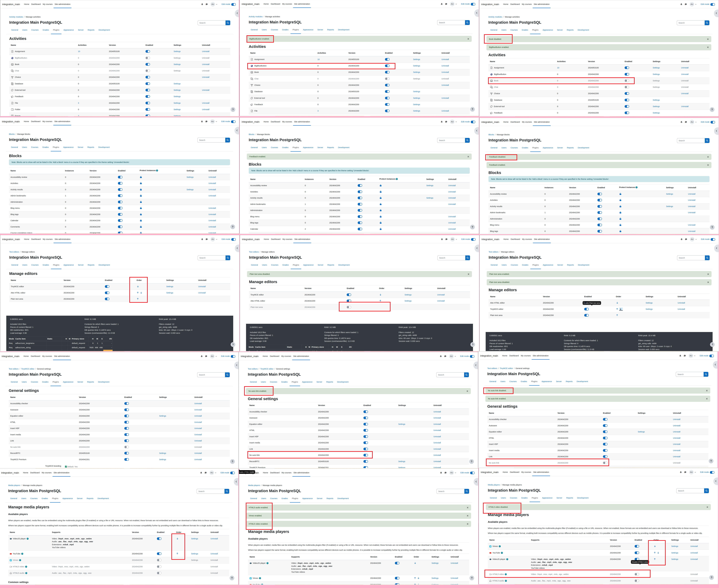Close the "HTML5 video enabled." notice
This screenshot has width=719, height=588.
tap(468, 524)
